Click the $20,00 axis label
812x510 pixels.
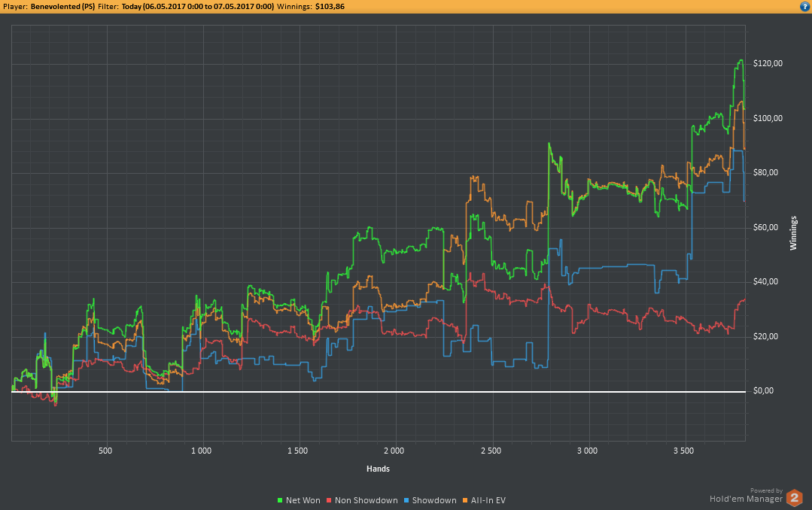pos(766,336)
